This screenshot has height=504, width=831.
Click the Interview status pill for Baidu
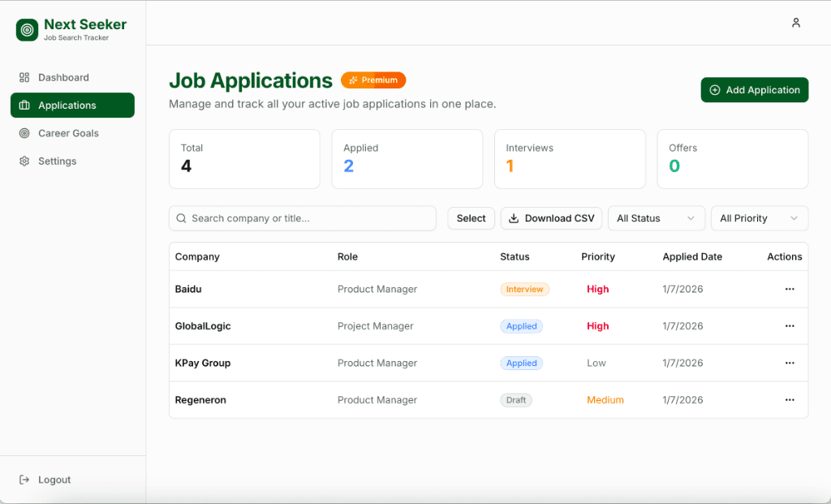click(524, 289)
